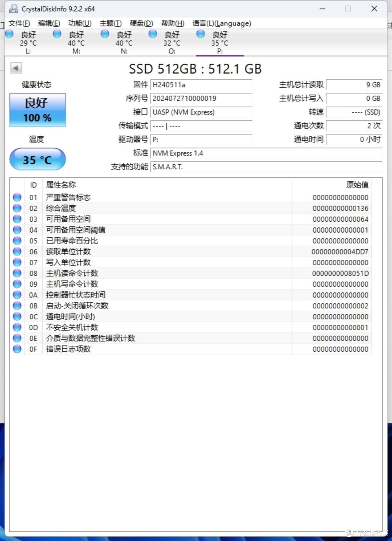This screenshot has height=541, width=392.
Task: Click the drive letter field P:
Action: point(201,139)
